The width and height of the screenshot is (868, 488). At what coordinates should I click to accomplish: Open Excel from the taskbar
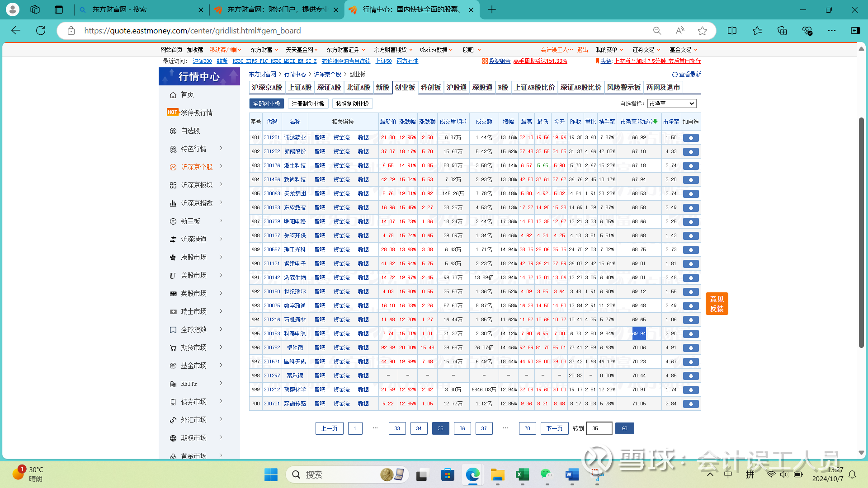tap(522, 475)
